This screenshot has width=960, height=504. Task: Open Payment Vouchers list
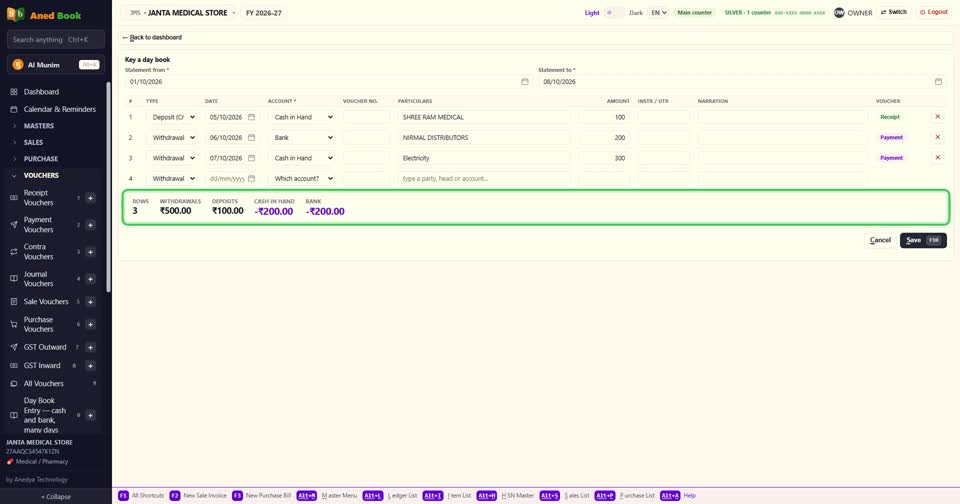pyautogui.click(x=39, y=225)
